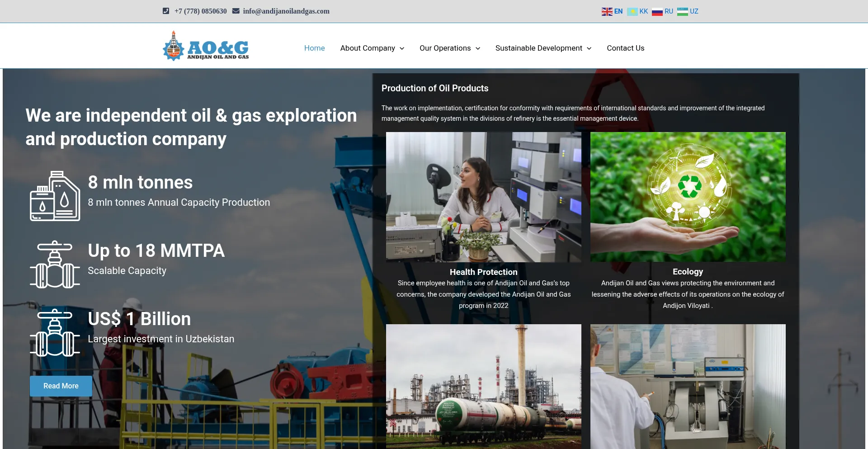Click the Russian flag to switch language
This screenshot has width=868, height=449.
(657, 11)
